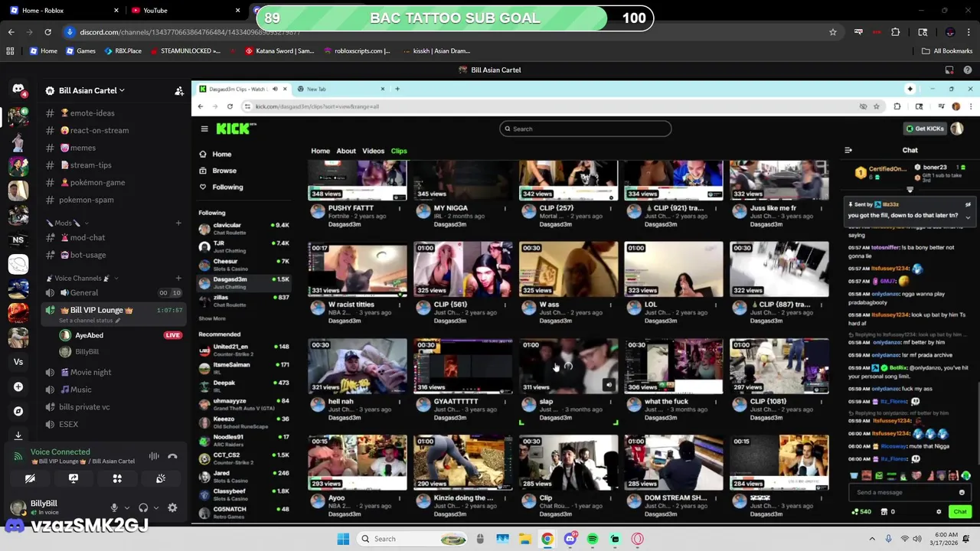Open the Discord soundboard
The width and height of the screenshot is (980, 551).
[161, 478]
